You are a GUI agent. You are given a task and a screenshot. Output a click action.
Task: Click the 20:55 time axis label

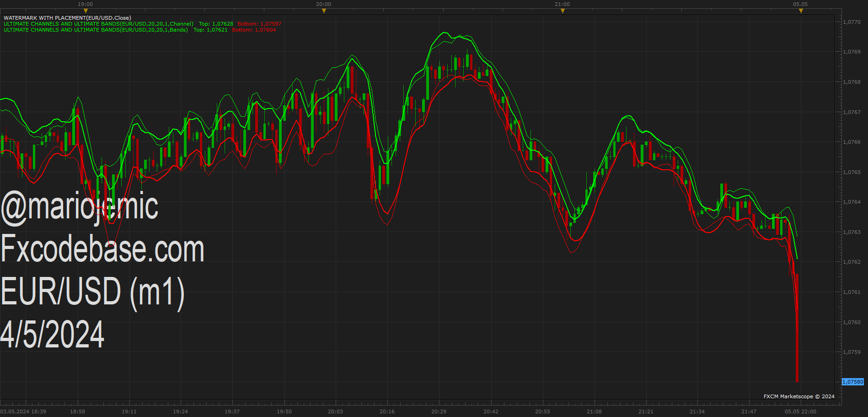[542, 412]
